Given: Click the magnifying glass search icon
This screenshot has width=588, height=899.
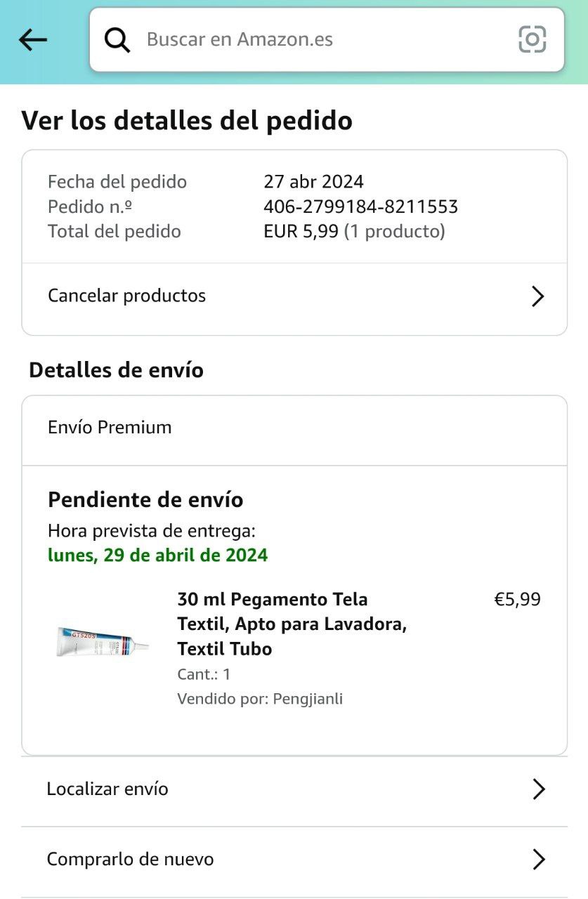Looking at the screenshot, I should (x=117, y=40).
